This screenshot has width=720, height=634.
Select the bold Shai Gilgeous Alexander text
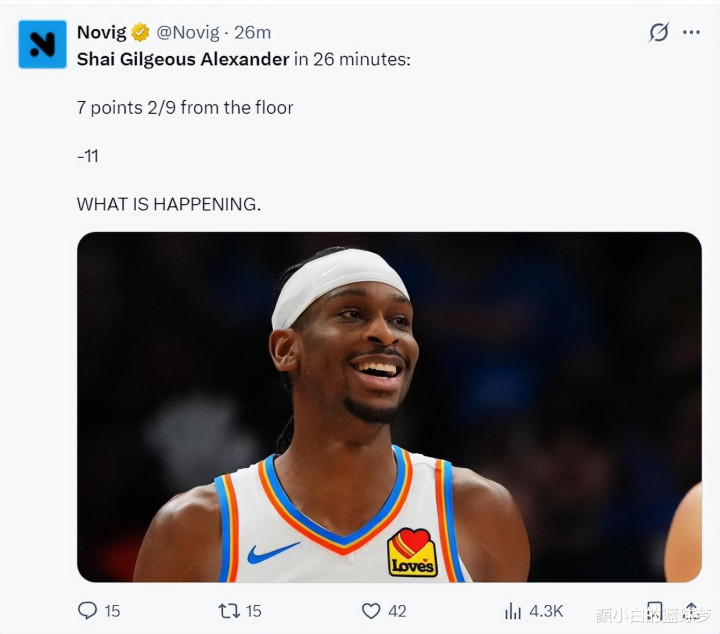(183, 59)
